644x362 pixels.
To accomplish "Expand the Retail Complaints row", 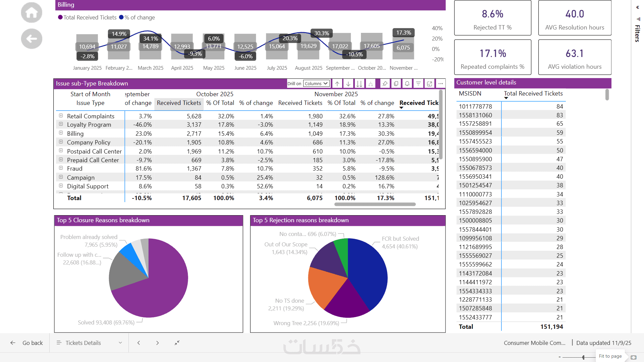I will click(x=61, y=116).
